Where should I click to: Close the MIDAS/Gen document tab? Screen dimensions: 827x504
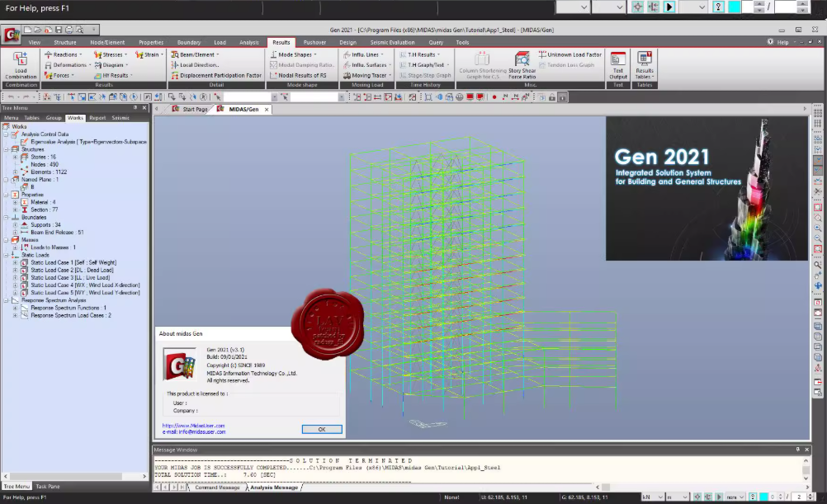click(x=267, y=110)
